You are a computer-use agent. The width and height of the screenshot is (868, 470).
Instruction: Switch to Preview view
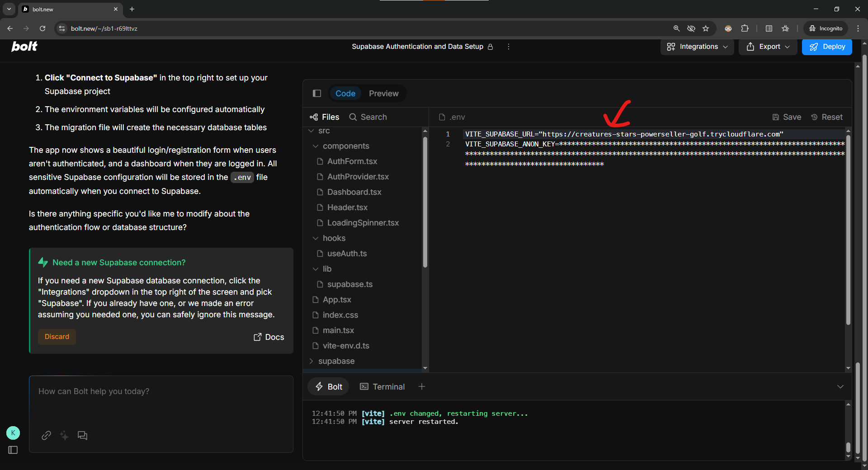click(x=383, y=94)
